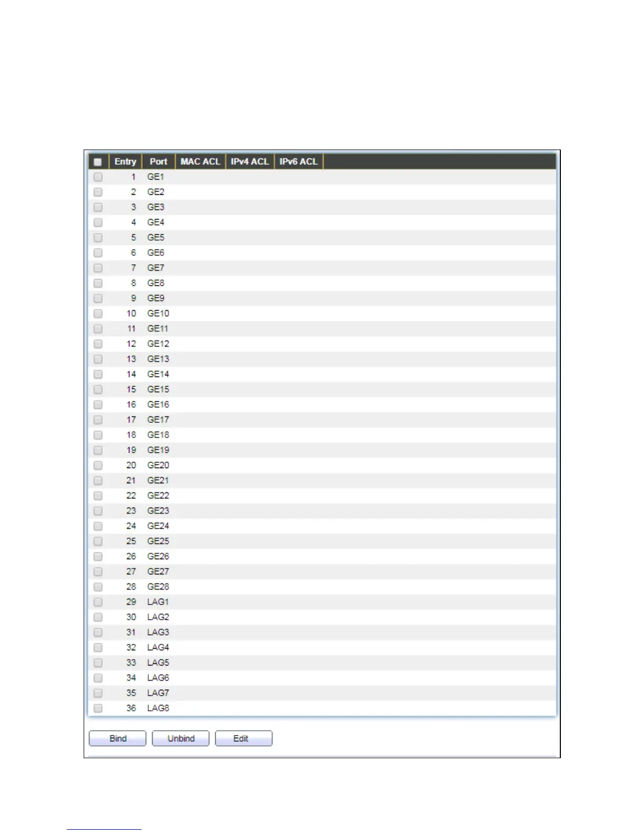The width and height of the screenshot is (644, 834).
Task: Click the Bind button
Action: (x=118, y=739)
